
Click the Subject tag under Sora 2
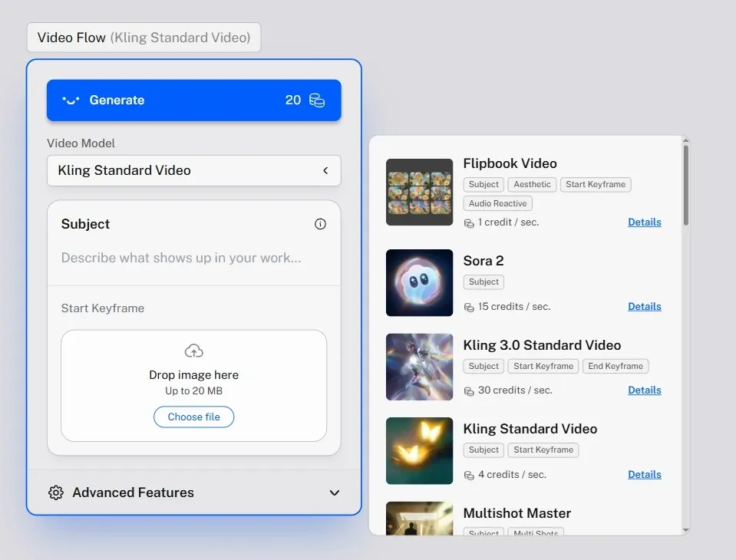tap(484, 282)
